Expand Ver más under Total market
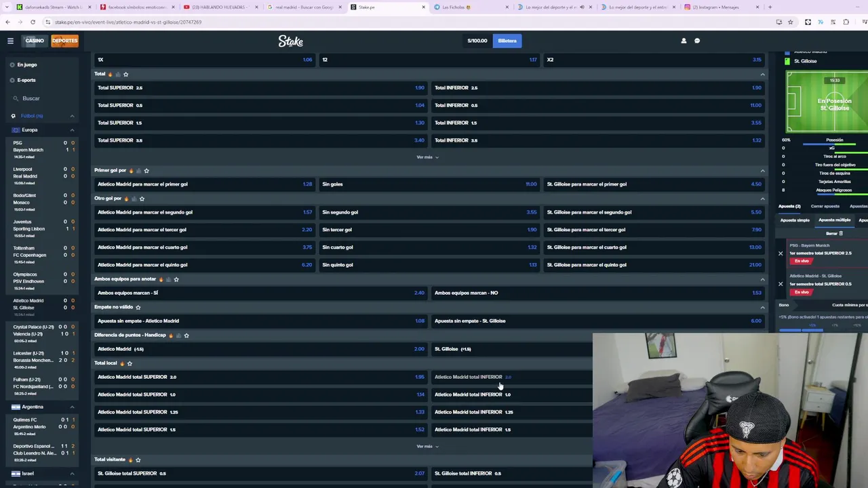Image resolution: width=868 pixels, height=488 pixels. click(427, 157)
